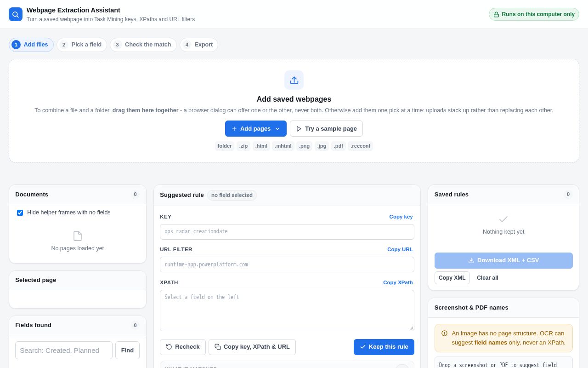The height and width of the screenshot is (368, 588).
Task: Click the '.zip' file type chip
Action: [243, 146]
